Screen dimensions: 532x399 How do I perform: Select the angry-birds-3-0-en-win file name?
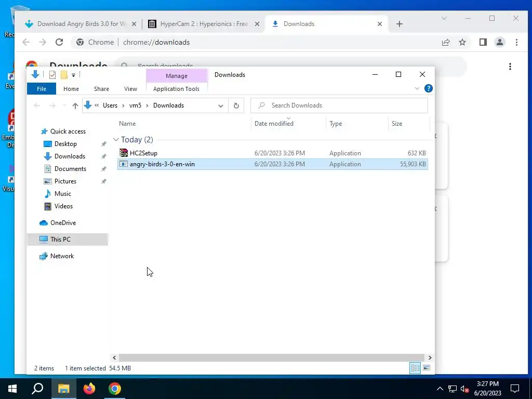162,164
